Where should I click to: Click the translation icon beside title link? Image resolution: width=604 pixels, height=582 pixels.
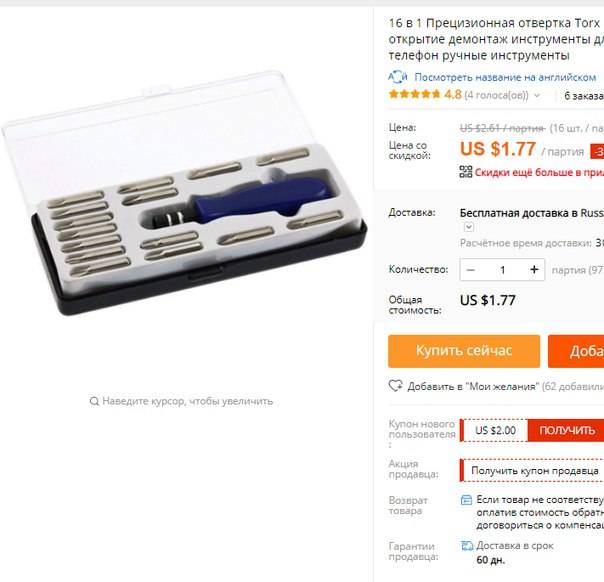click(398, 77)
